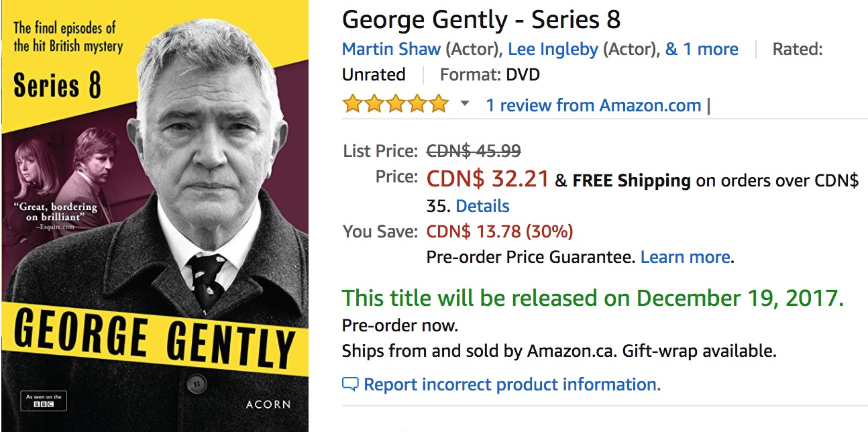Click the CDN$ 32.21 price
Image resolution: width=868 pixels, height=432 pixels.
pos(488,178)
